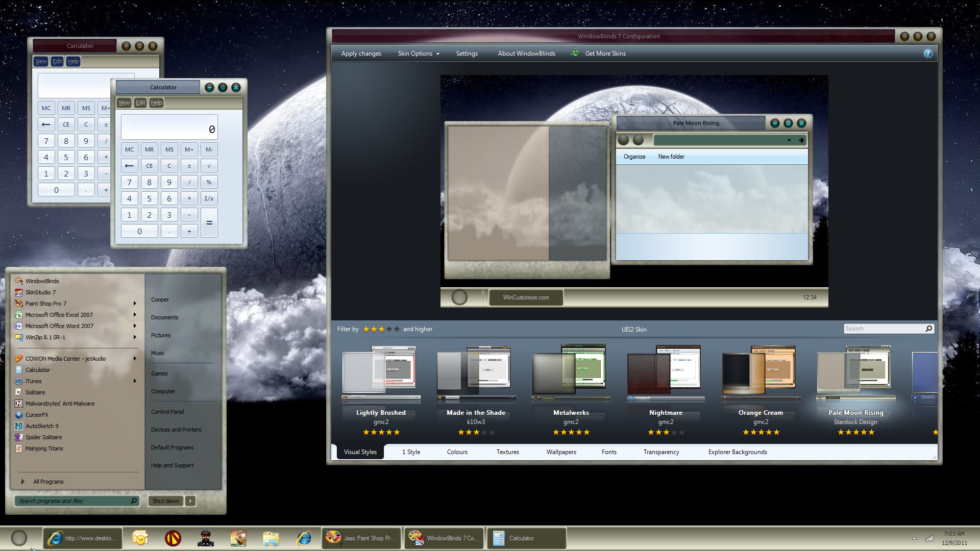Open the mail envelope icon on taskbar
This screenshot has height=551, width=980.
tap(139, 538)
